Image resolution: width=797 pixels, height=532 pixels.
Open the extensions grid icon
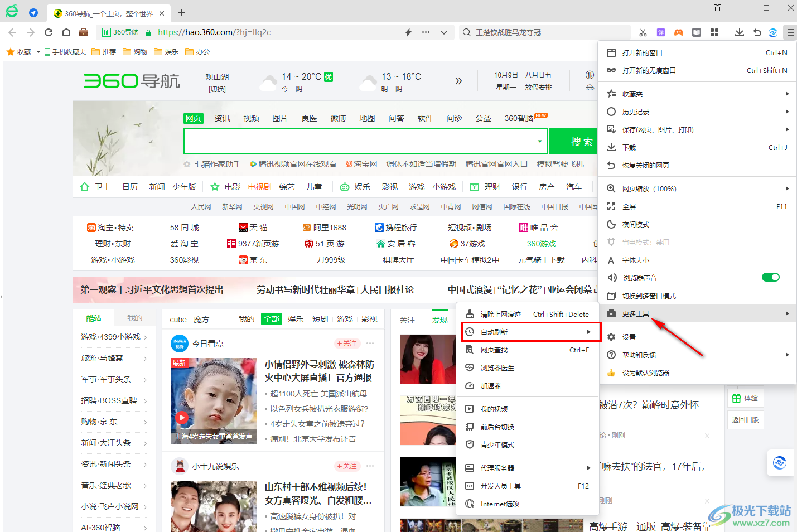pyautogui.click(x=714, y=32)
